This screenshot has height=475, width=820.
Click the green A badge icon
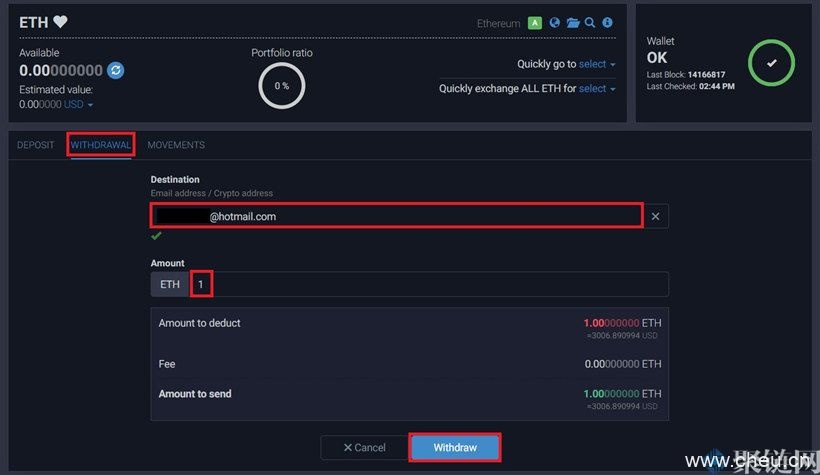pyautogui.click(x=535, y=23)
